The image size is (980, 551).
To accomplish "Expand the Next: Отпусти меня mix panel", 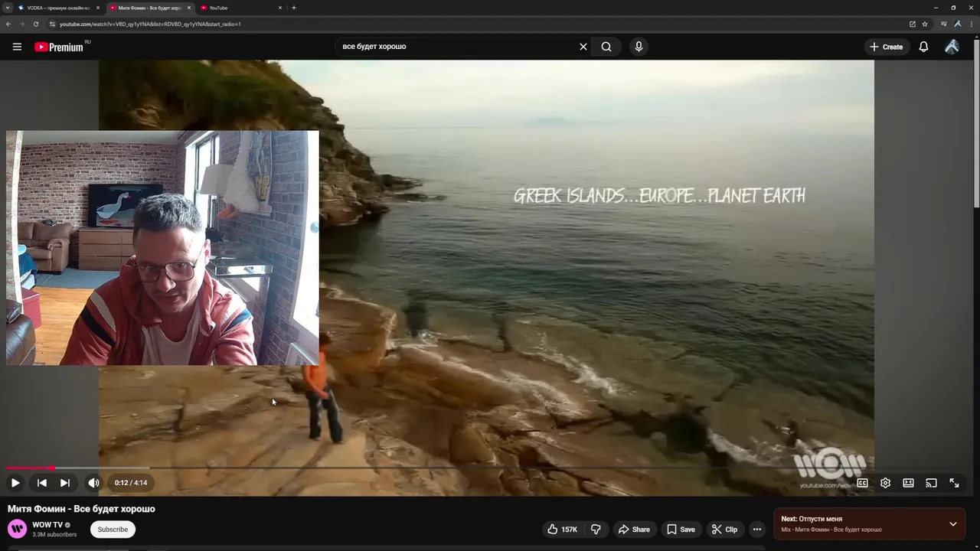I will 953,524.
